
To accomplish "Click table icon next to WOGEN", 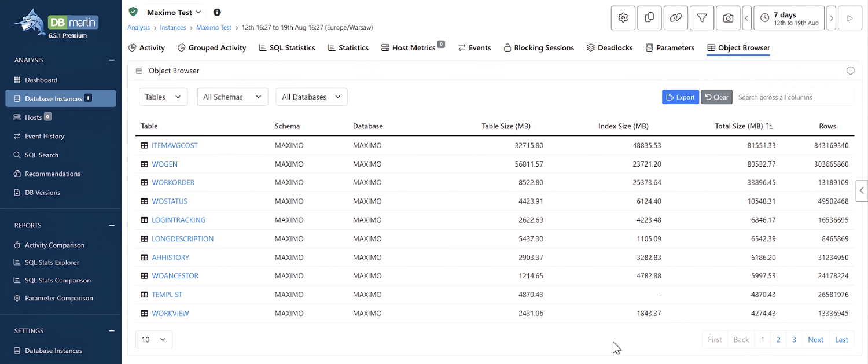I will click(x=145, y=164).
